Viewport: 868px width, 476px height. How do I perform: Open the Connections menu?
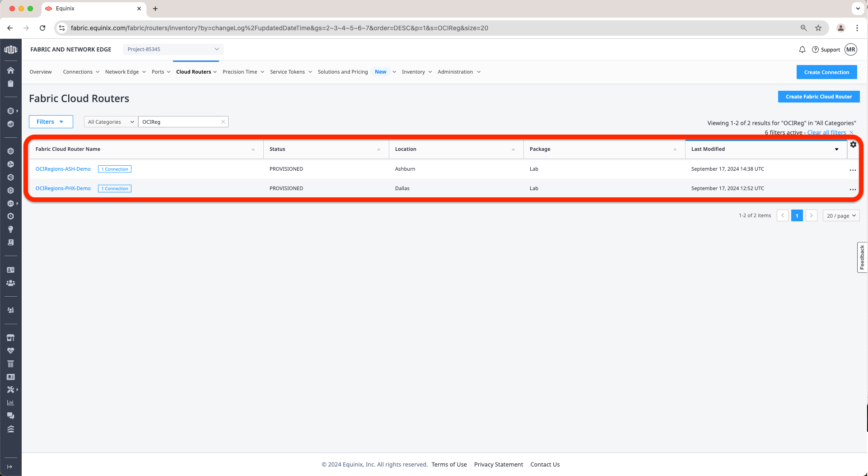click(x=81, y=72)
